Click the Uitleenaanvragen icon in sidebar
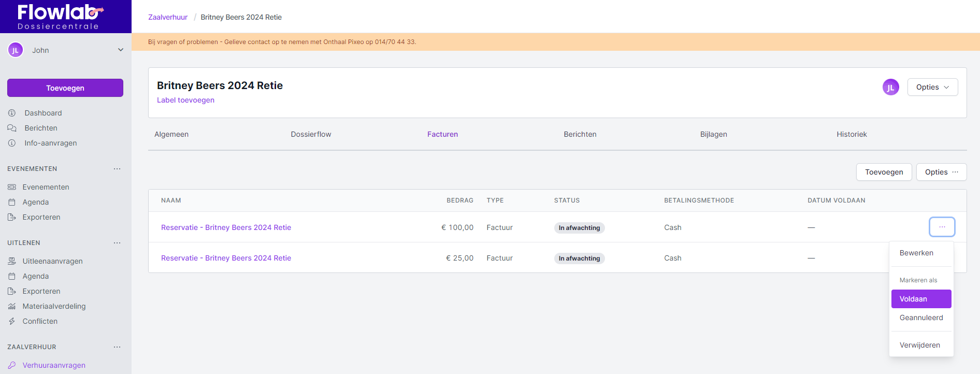Viewport: 980px width, 374px height. click(x=12, y=261)
